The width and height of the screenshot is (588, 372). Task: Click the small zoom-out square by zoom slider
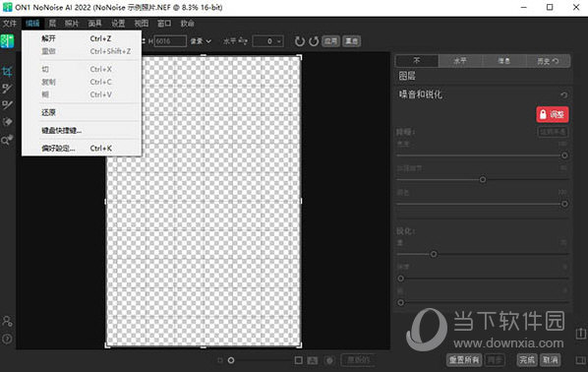pyautogui.click(x=220, y=360)
